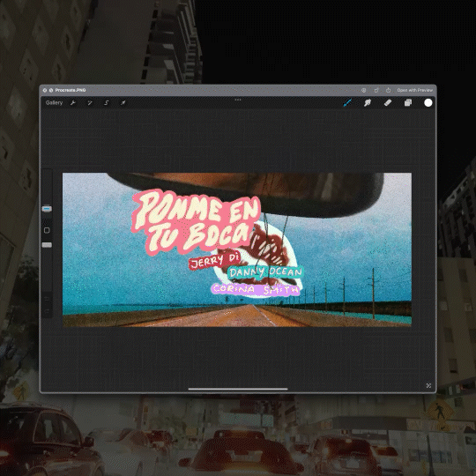Screen dimensions: 476x476
Task: Click the Undo arrow on sidebar
Action: (47, 299)
